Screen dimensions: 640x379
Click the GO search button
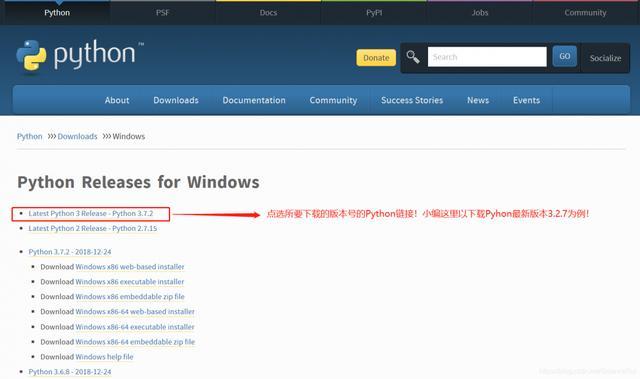coord(564,56)
